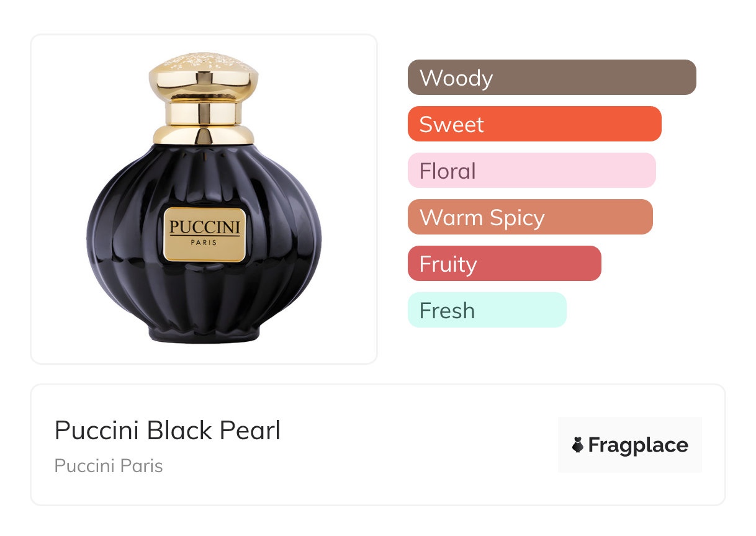Click the ornate gold bottle cap

(204, 76)
